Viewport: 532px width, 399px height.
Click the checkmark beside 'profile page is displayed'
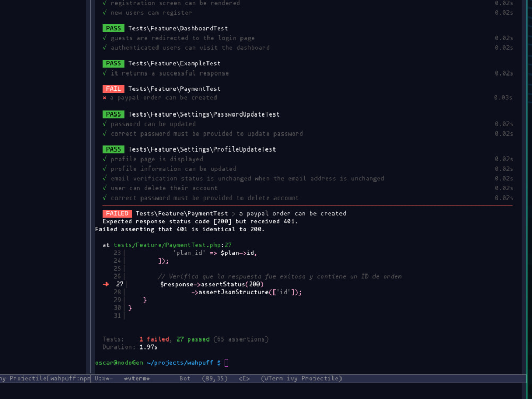[105, 159]
